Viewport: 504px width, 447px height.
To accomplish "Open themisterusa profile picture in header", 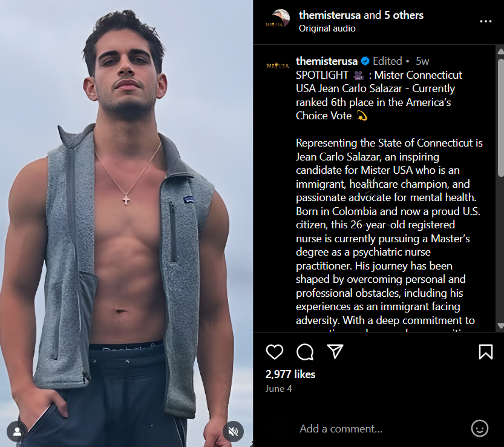I will [x=279, y=20].
